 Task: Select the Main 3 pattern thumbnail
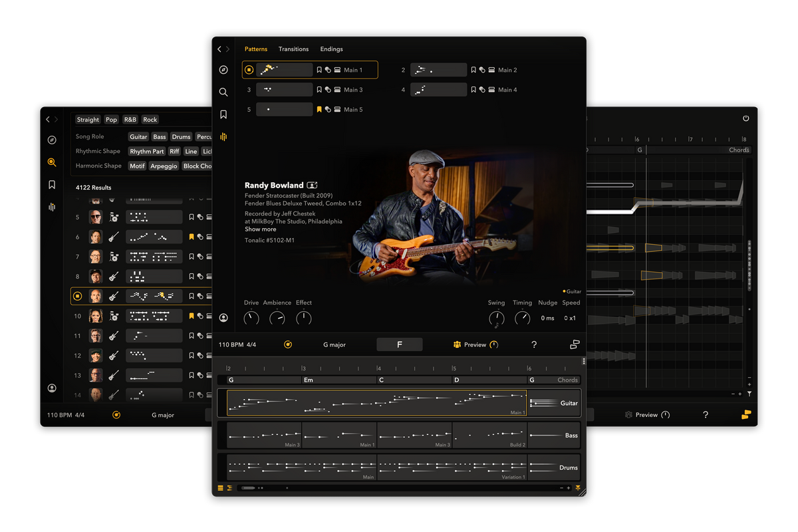tap(284, 90)
